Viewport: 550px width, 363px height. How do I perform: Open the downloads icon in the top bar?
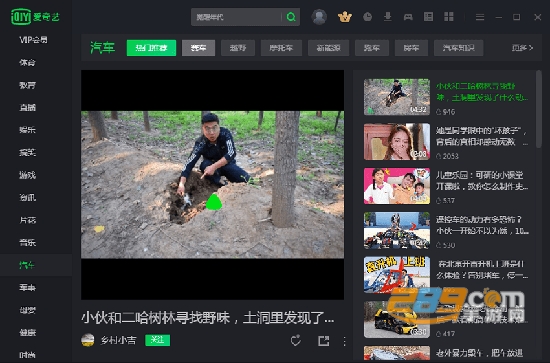click(x=388, y=17)
